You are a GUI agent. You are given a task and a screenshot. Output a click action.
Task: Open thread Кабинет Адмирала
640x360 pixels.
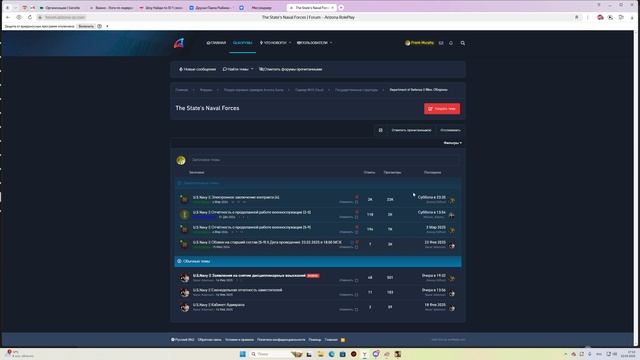(219, 305)
